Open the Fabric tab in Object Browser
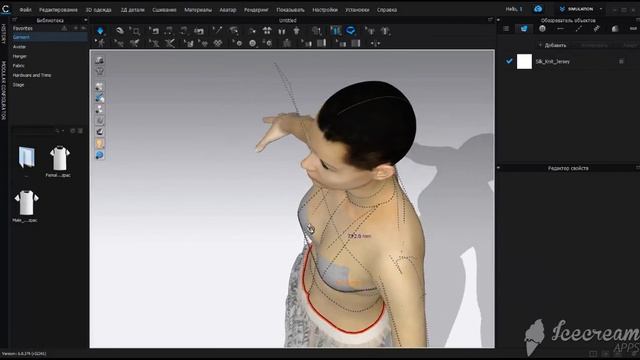 pyautogui.click(x=524, y=29)
